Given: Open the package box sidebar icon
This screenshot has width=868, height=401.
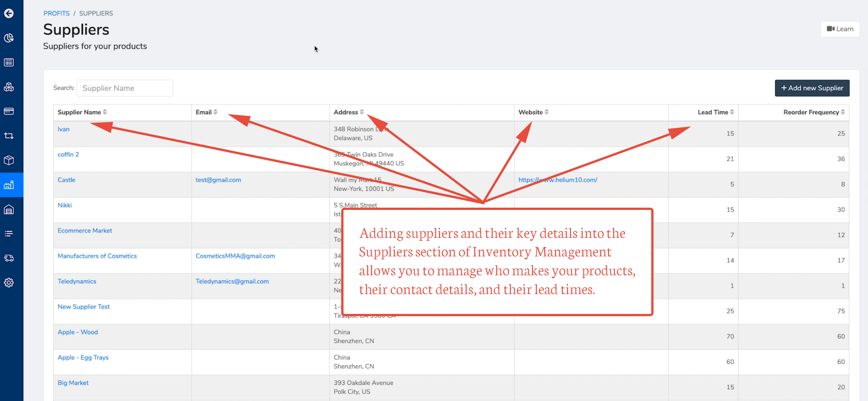Looking at the screenshot, I should click(x=9, y=160).
